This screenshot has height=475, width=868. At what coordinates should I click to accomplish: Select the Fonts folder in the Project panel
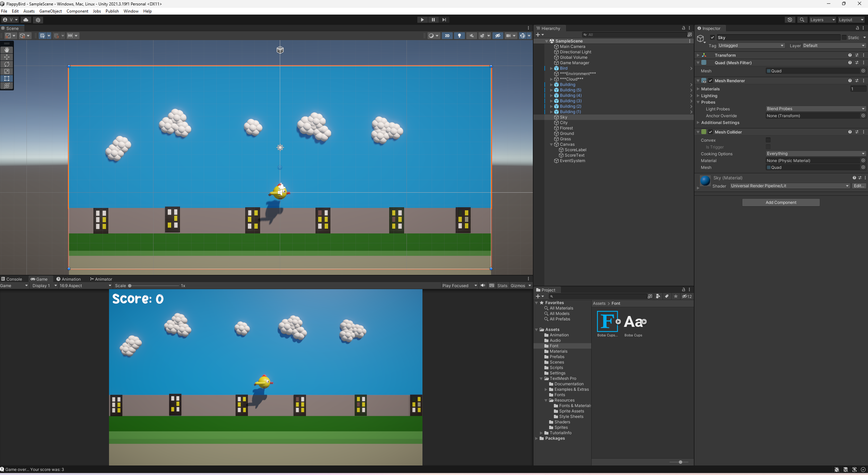click(560, 395)
